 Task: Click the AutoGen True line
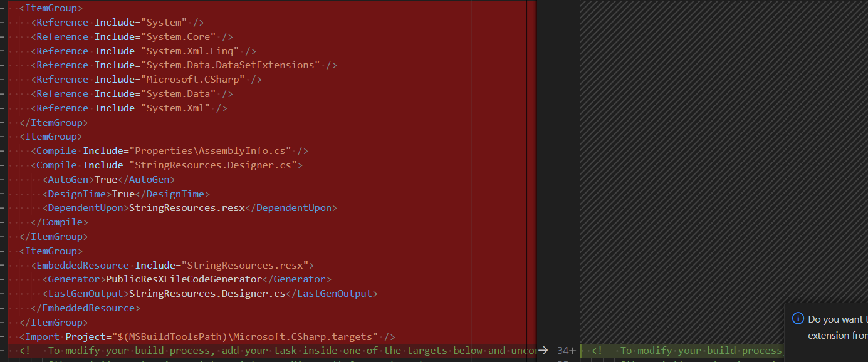point(109,180)
